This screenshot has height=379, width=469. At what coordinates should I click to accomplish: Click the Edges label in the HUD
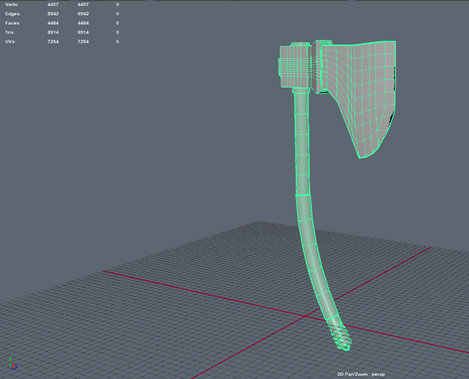click(13, 14)
